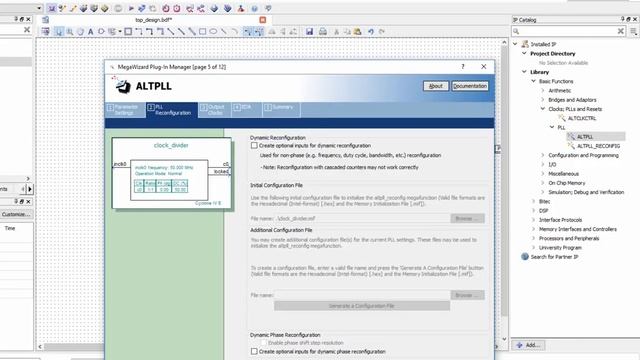640x360 pixels.
Task: Paste from clipboard in the editor toolbar
Action: (x=358, y=31)
